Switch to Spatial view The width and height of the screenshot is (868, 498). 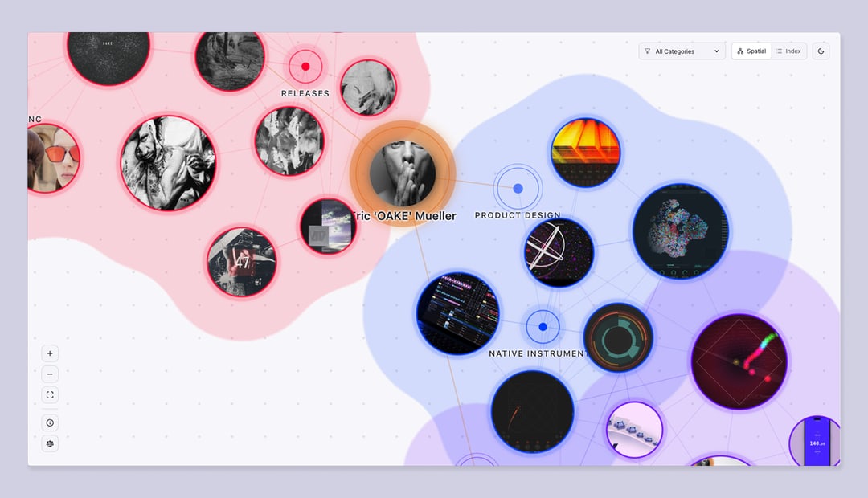click(x=751, y=51)
